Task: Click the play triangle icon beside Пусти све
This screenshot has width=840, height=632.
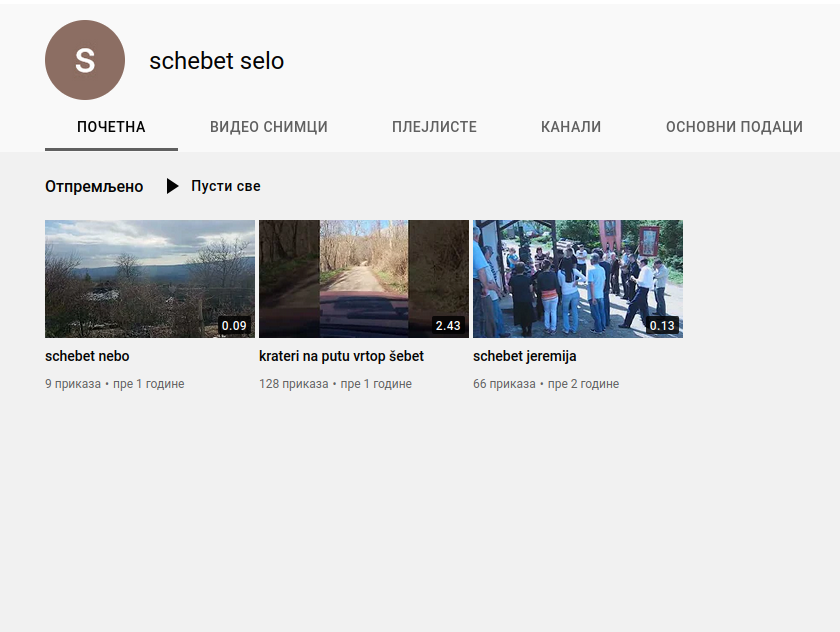Action: (172, 186)
